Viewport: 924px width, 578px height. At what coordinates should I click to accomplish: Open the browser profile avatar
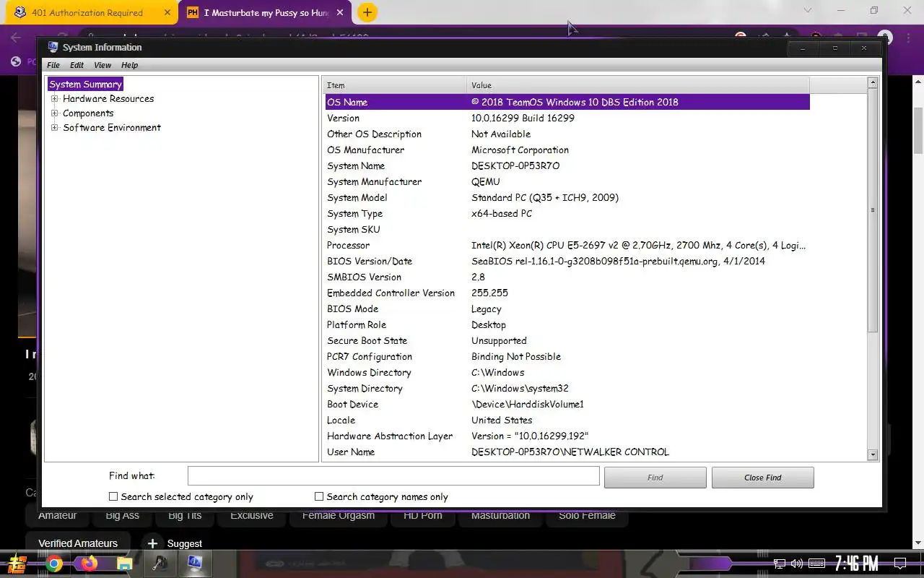(x=886, y=37)
